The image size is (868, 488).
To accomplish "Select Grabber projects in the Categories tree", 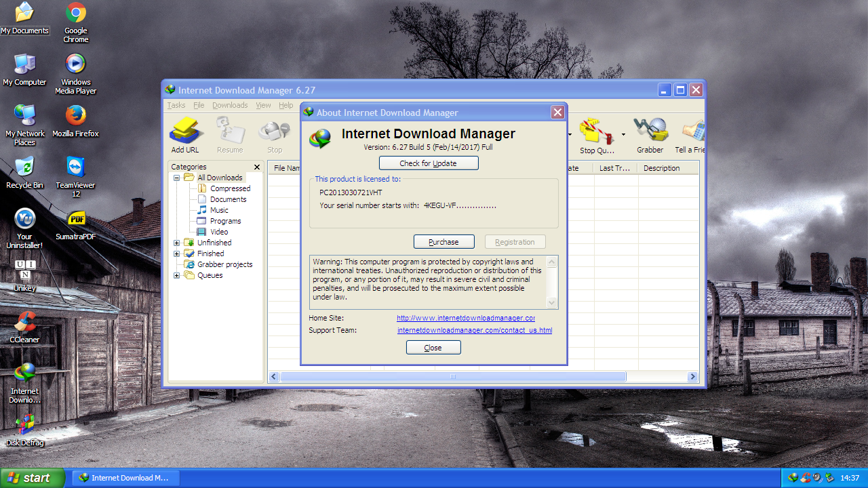I will pyautogui.click(x=225, y=264).
